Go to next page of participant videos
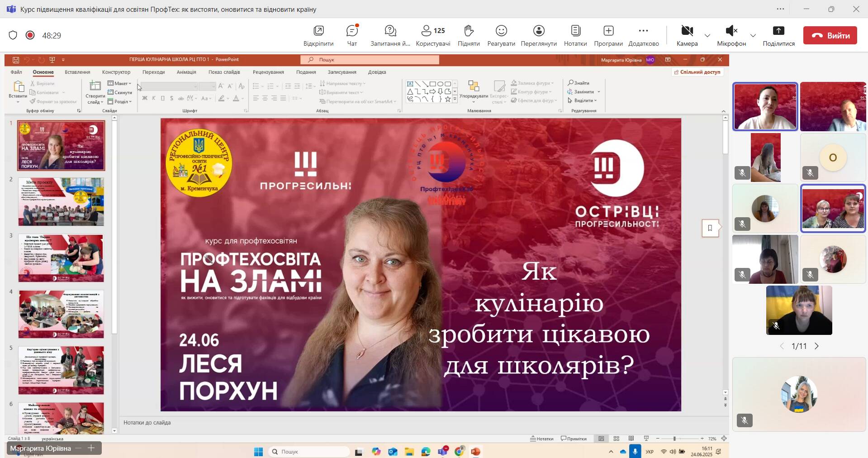Viewport: 868px width, 458px height. click(x=816, y=346)
